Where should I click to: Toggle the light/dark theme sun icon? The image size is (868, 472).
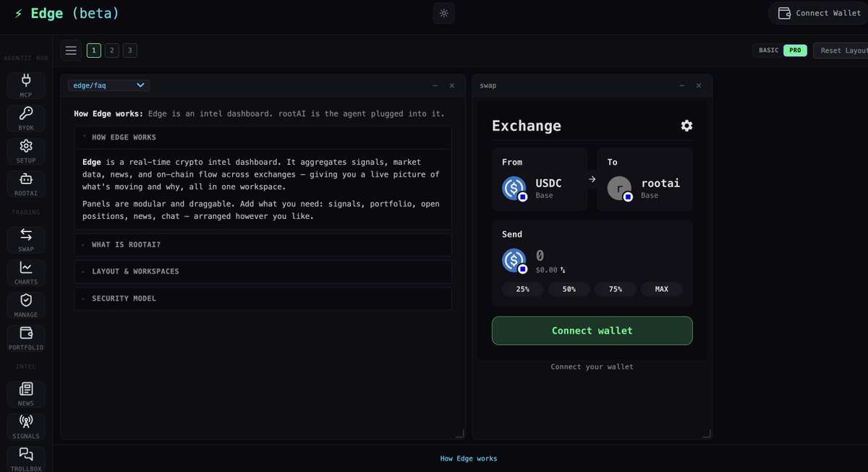click(443, 13)
